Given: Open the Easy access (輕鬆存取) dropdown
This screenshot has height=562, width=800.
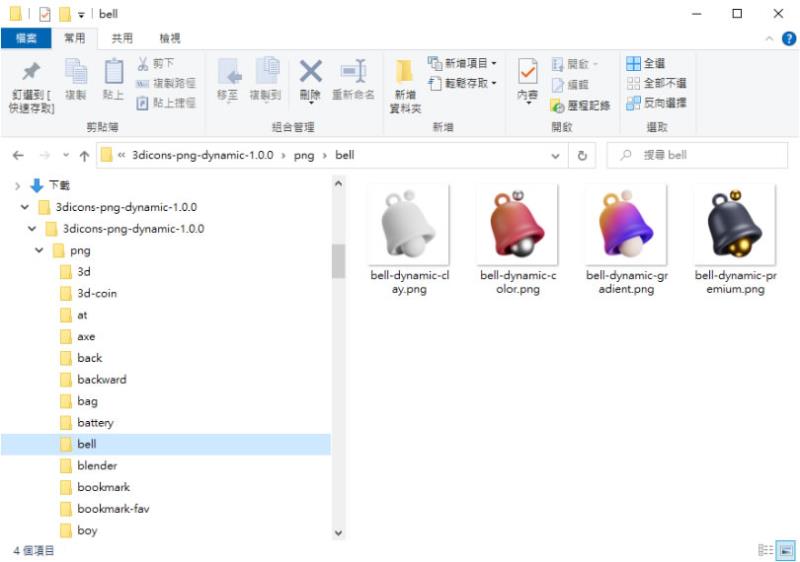Looking at the screenshot, I should pyautogui.click(x=462, y=83).
